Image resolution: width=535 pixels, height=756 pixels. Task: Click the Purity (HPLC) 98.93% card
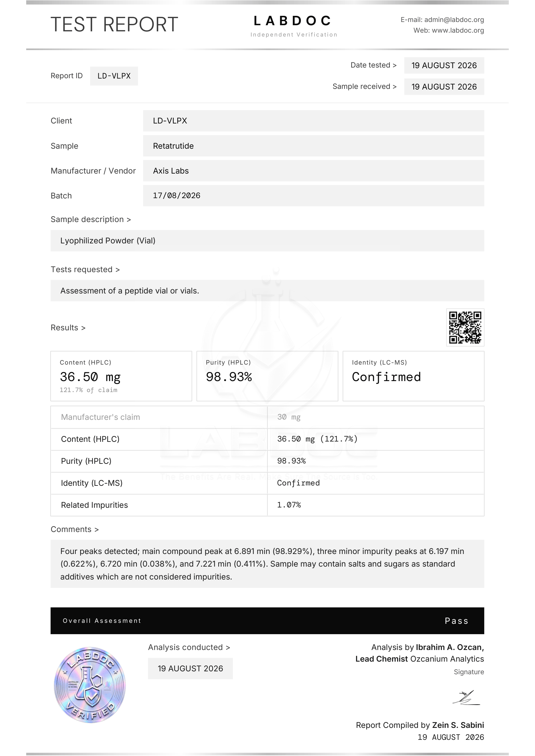pyautogui.click(x=267, y=376)
